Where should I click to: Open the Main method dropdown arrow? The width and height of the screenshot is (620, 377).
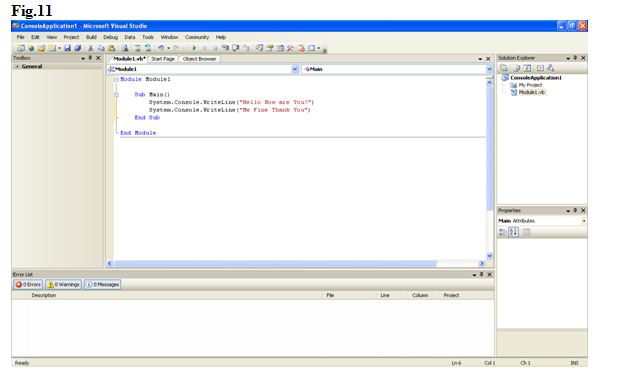coord(490,69)
